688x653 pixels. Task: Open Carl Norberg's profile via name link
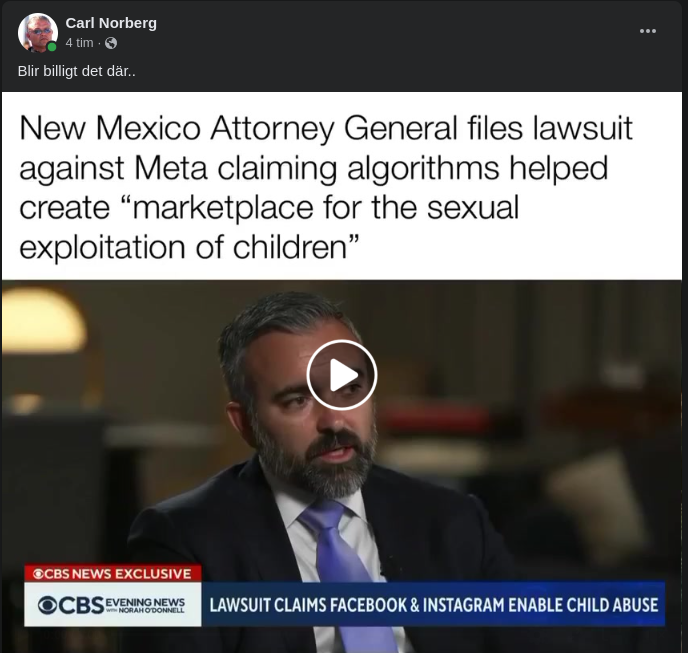(x=111, y=23)
